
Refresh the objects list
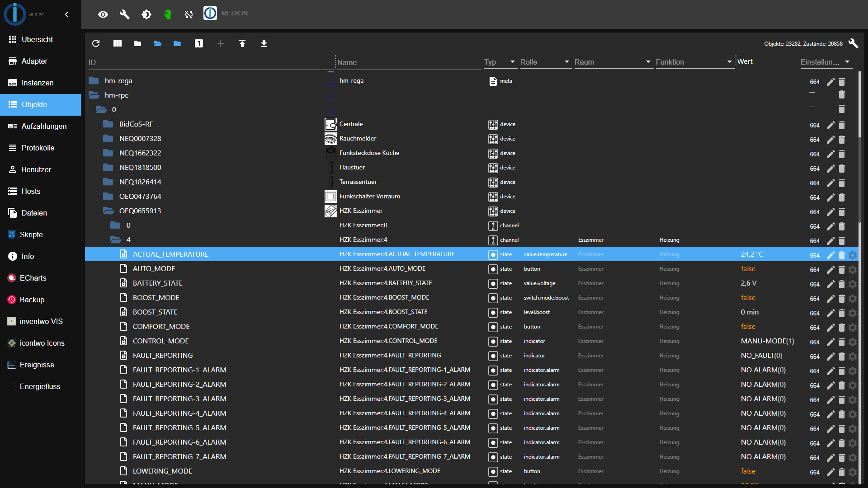click(x=95, y=43)
